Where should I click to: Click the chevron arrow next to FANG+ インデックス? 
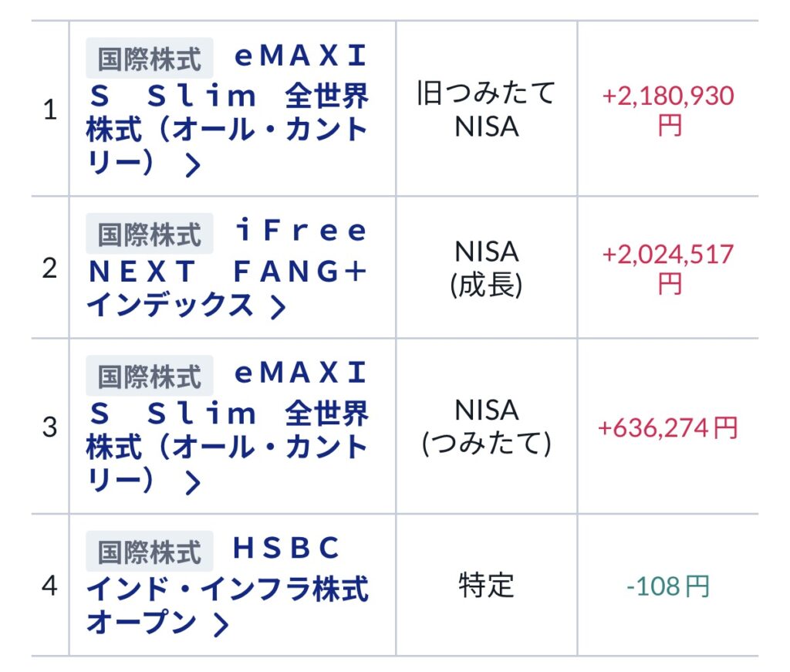click(x=278, y=306)
